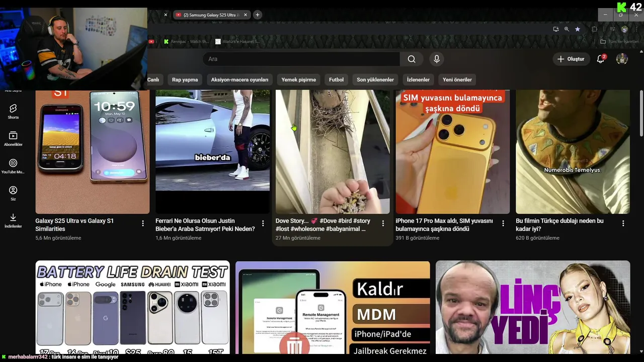Filter by the Futbol chip
This screenshot has height=362, width=644.
pos(336,79)
